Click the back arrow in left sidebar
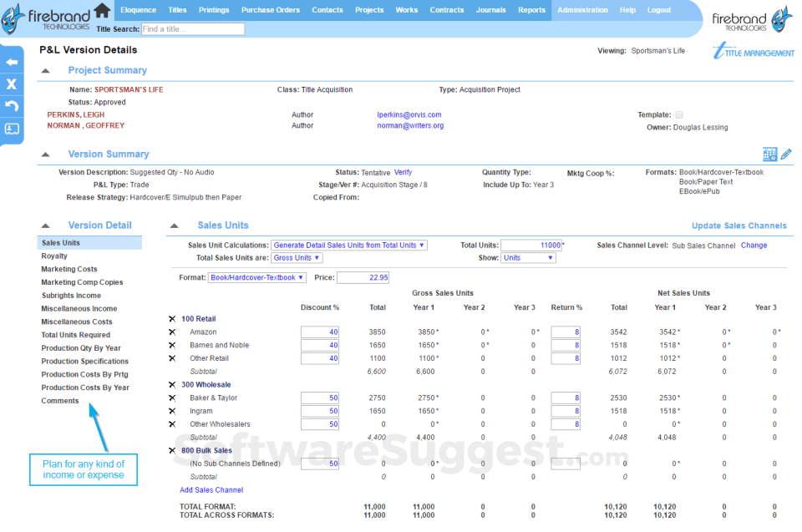Image resolution: width=802 pixels, height=532 pixels. tap(12, 62)
